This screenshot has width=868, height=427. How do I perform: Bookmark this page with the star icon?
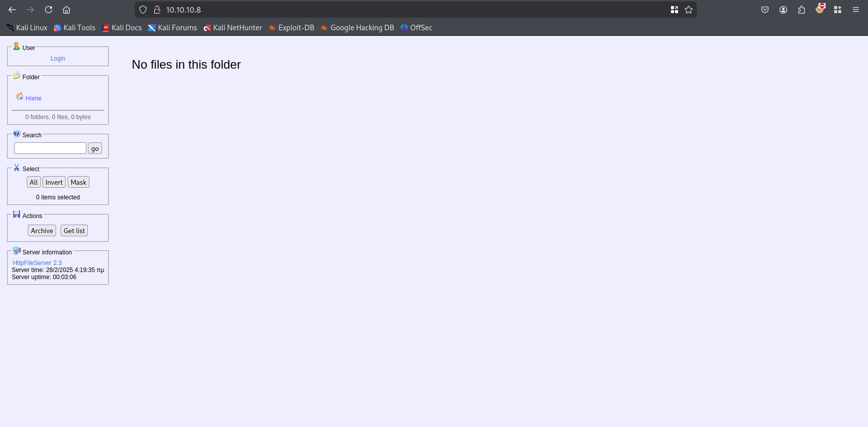point(688,10)
